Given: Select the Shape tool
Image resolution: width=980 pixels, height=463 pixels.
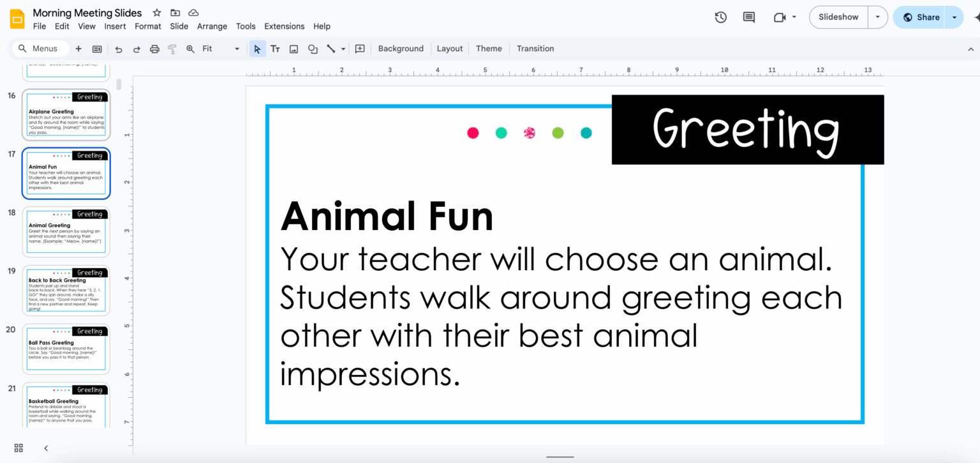Looking at the screenshot, I should click(x=312, y=49).
